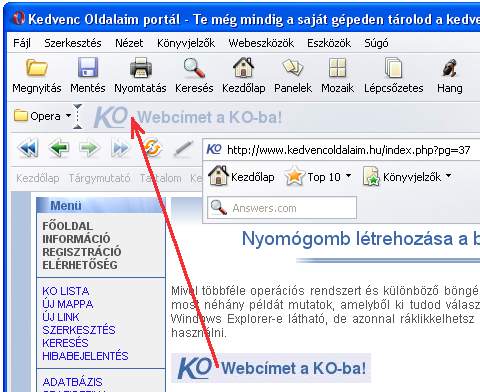
Task: Click the fast-forward double-arrow button
Action: (120, 148)
